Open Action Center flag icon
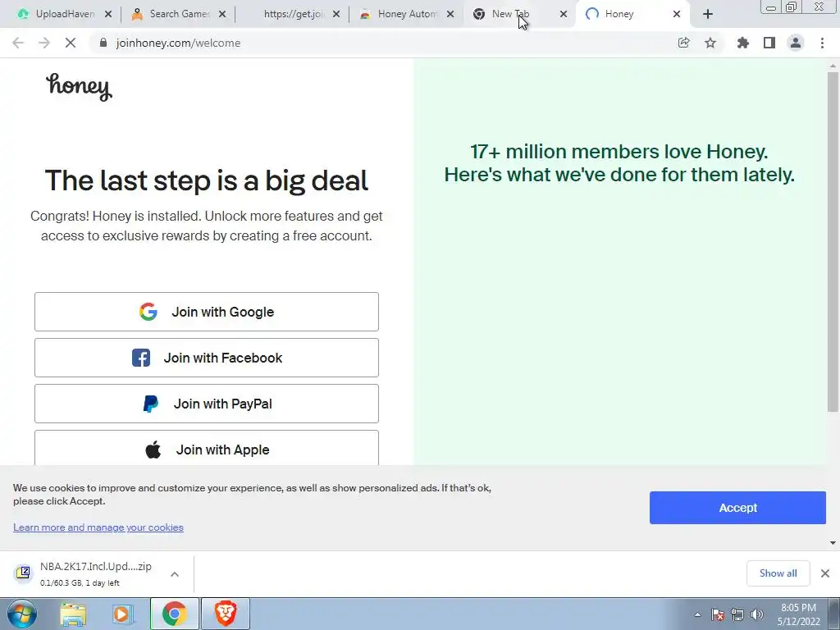The width and height of the screenshot is (840, 630). (x=718, y=614)
